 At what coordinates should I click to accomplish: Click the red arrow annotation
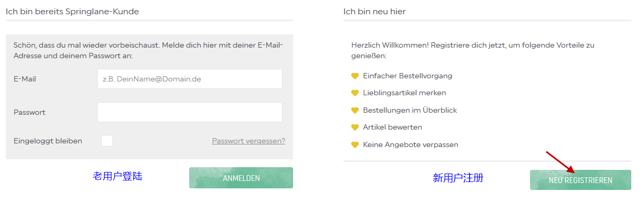pos(561,162)
